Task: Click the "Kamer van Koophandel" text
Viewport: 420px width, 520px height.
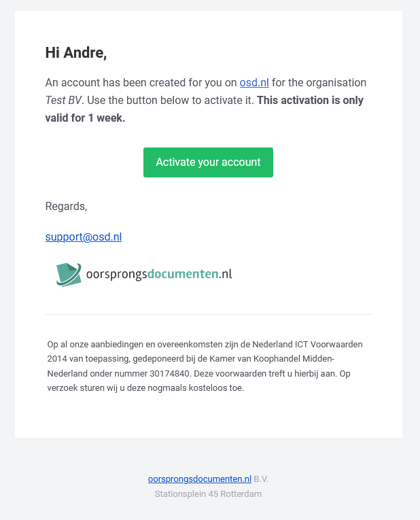Action: tap(255, 359)
